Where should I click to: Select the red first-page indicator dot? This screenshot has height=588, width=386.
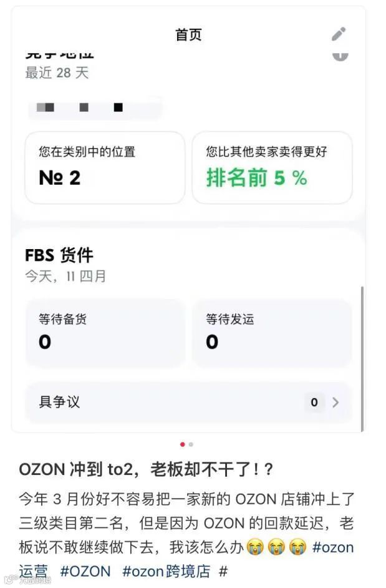pyautogui.click(x=183, y=444)
